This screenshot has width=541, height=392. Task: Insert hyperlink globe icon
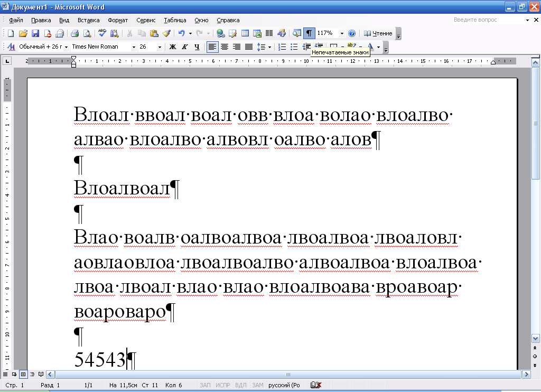(x=220, y=33)
